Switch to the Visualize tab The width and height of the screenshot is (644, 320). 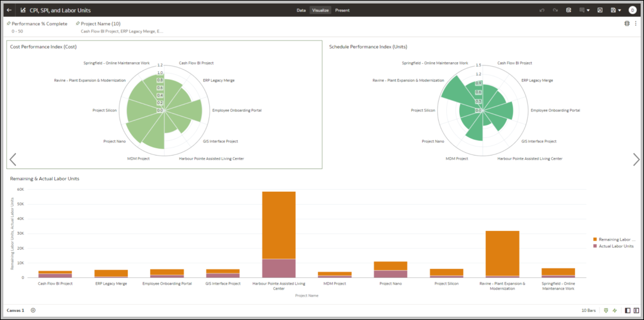[320, 10]
